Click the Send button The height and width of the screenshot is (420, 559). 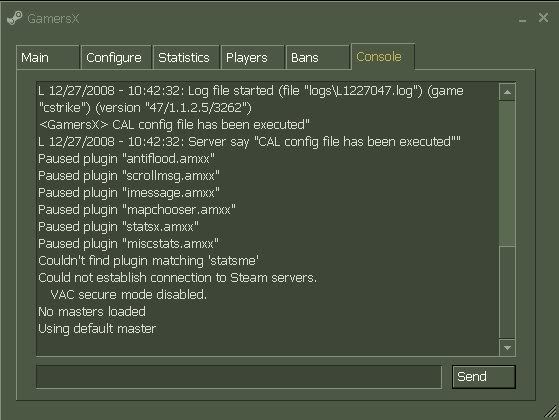[x=483, y=377]
